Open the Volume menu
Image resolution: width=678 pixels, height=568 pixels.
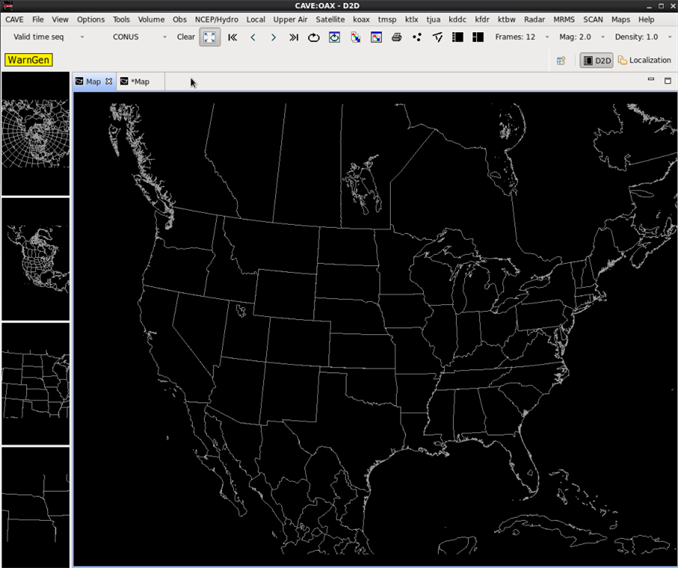click(x=151, y=19)
